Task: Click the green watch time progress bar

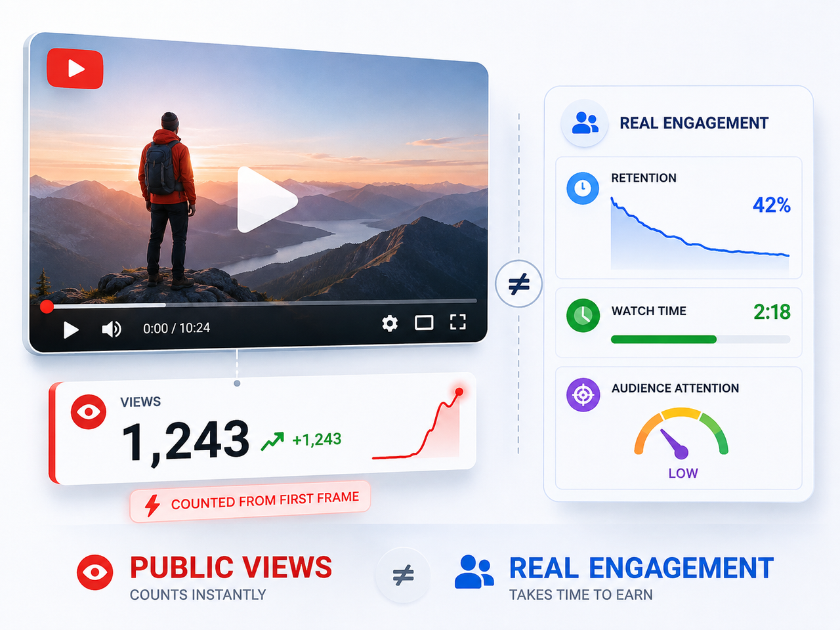Action: pos(700,339)
